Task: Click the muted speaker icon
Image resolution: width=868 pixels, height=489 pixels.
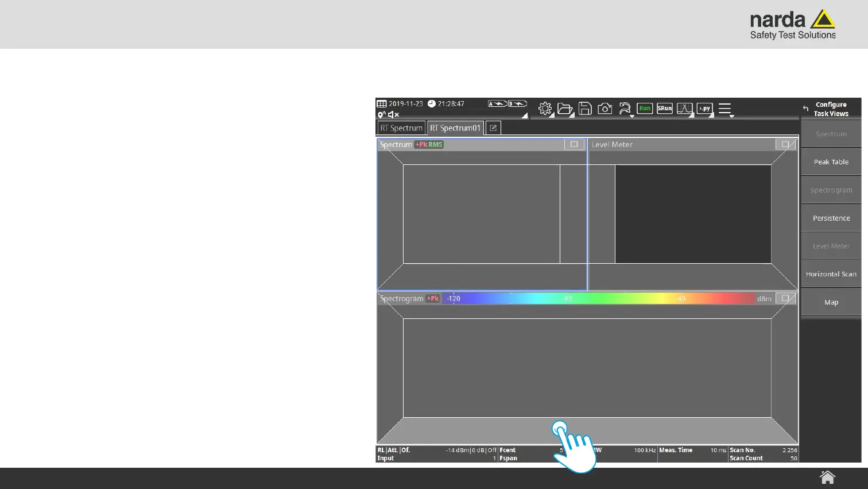Action: [x=393, y=115]
